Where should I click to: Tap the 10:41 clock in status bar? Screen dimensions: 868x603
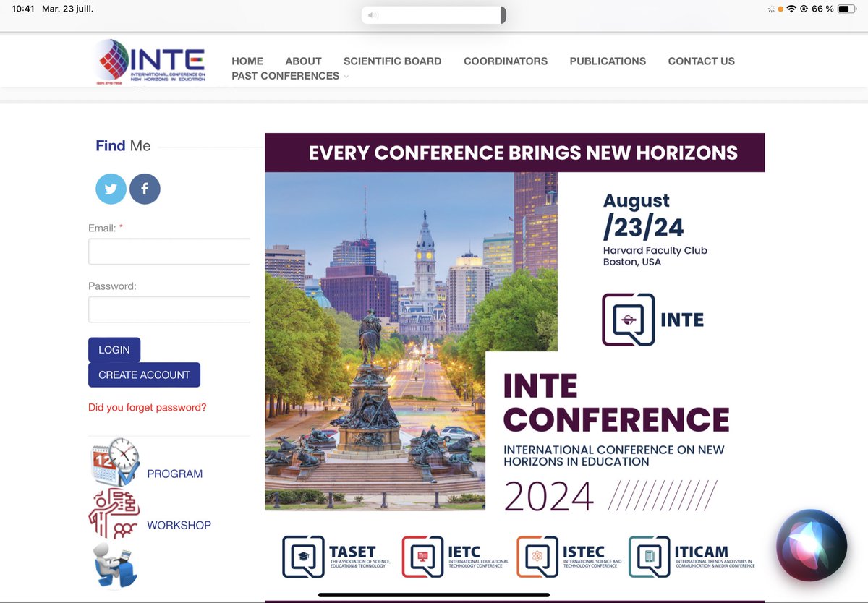[23, 9]
